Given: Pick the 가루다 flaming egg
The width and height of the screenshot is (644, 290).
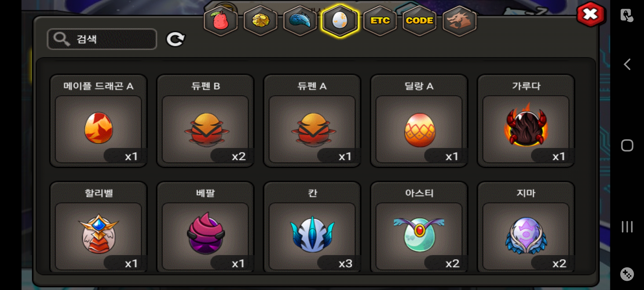Looking at the screenshot, I should click(526, 121).
